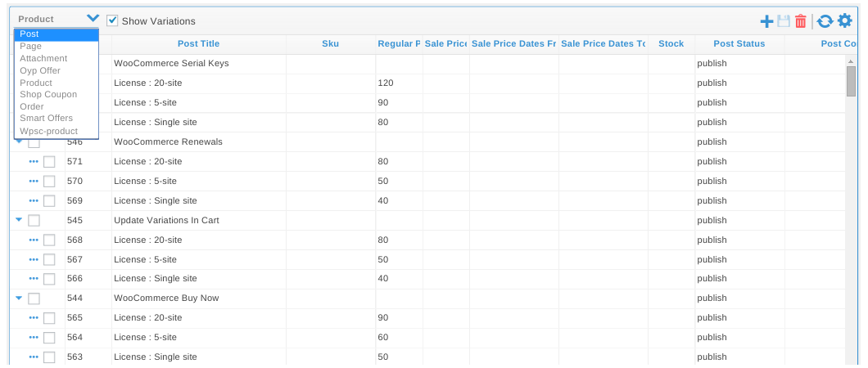Choose Attachment in the dropdown list
The height and width of the screenshot is (368, 868).
[x=57, y=59]
